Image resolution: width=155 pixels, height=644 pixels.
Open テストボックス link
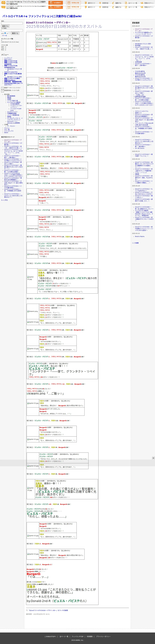click(x=9, y=131)
